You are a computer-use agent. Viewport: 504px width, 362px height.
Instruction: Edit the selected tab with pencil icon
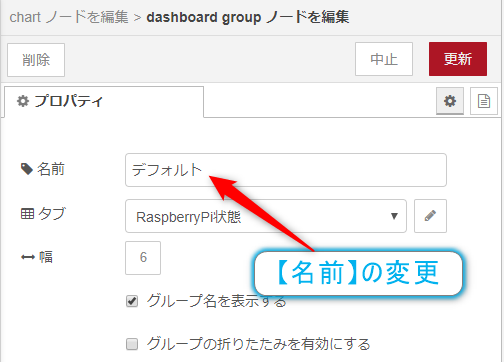point(430,216)
